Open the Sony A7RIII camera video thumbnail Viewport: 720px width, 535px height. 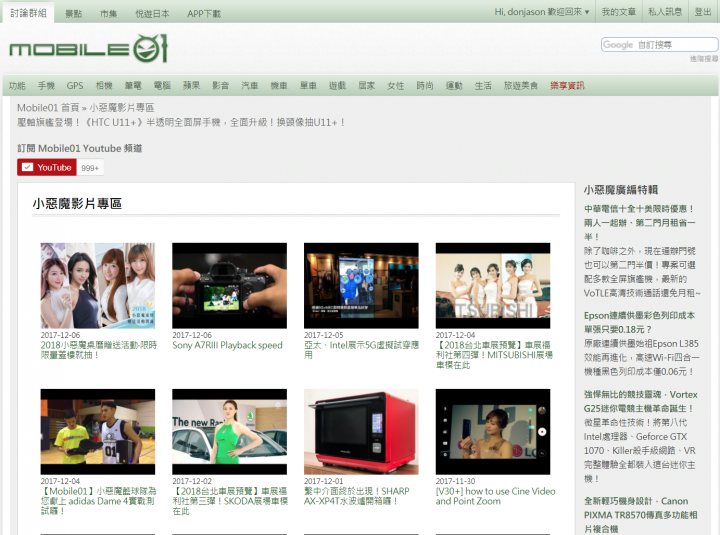(x=230, y=286)
